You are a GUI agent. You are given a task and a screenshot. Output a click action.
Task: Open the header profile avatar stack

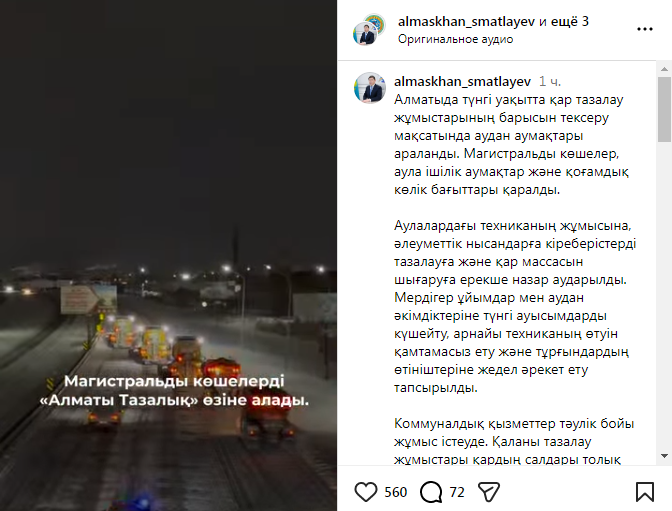(369, 29)
